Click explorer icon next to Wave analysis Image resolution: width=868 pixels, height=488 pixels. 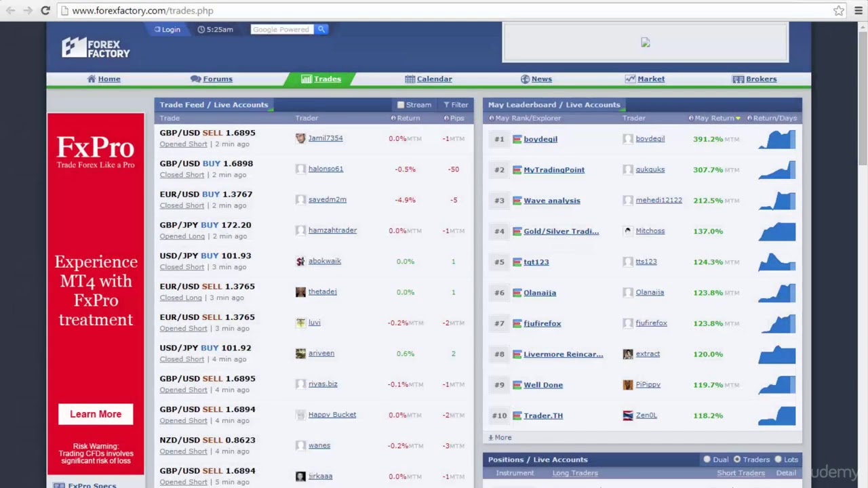pyautogui.click(x=517, y=201)
